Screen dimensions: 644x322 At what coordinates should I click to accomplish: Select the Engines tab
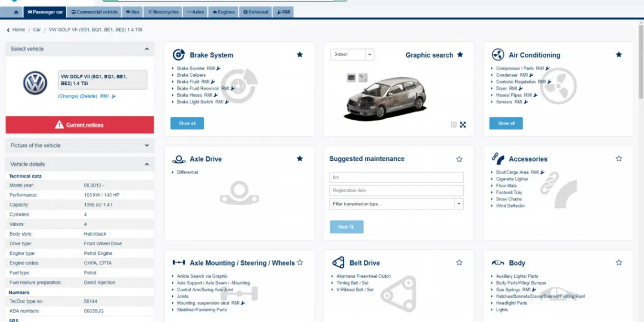(x=224, y=12)
